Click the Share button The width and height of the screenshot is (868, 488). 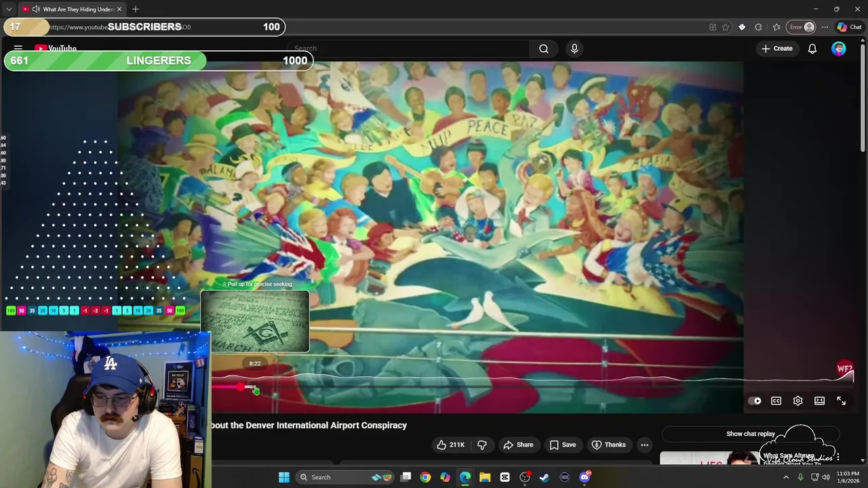click(518, 445)
